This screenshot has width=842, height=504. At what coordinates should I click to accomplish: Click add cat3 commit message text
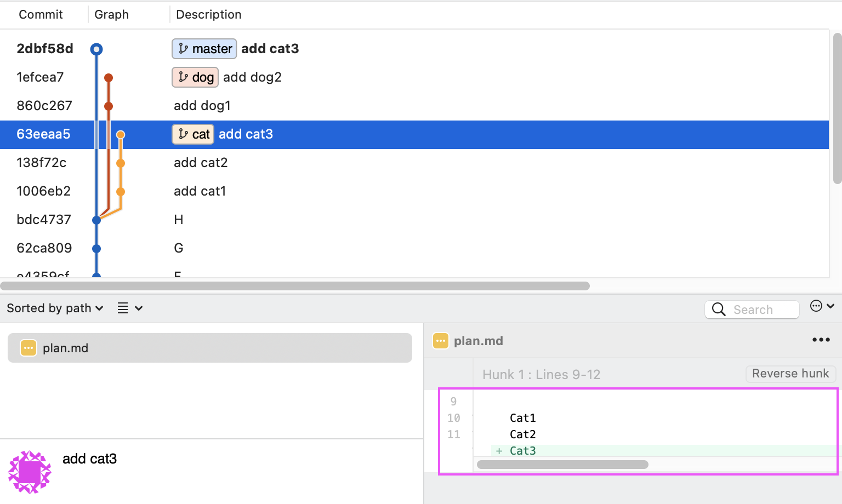(x=89, y=459)
